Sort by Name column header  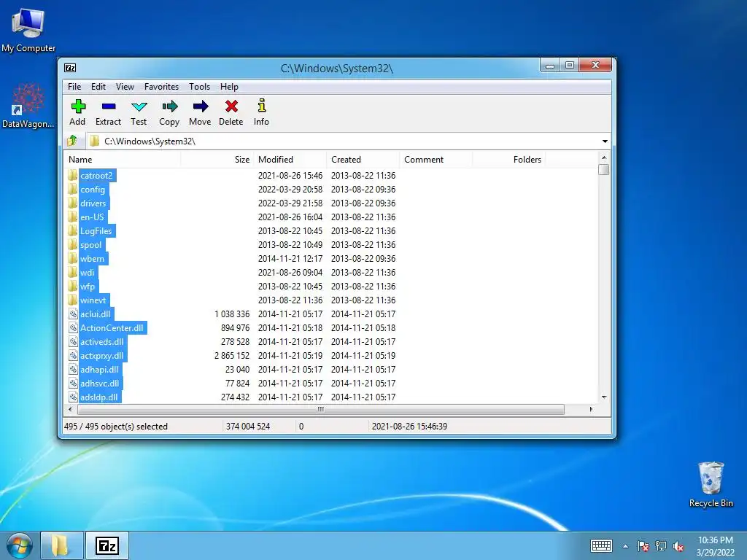click(122, 160)
